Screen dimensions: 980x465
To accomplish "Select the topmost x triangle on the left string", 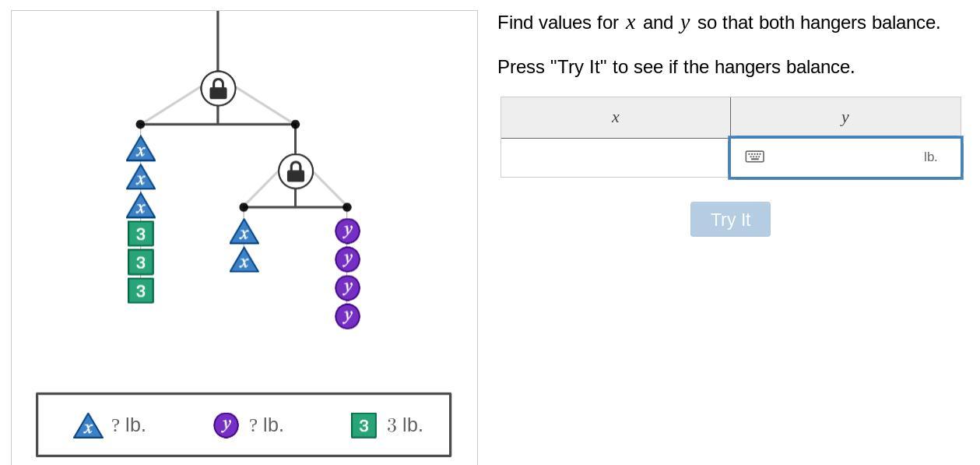I will point(141,150).
